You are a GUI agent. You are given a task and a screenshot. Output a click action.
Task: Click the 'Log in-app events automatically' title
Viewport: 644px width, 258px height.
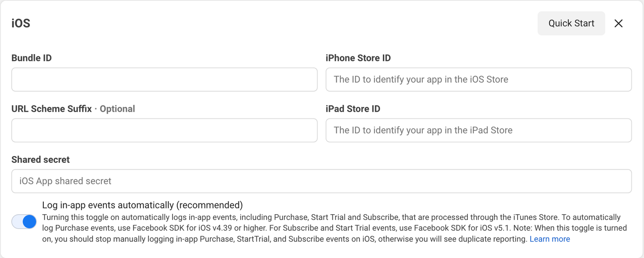pos(142,205)
